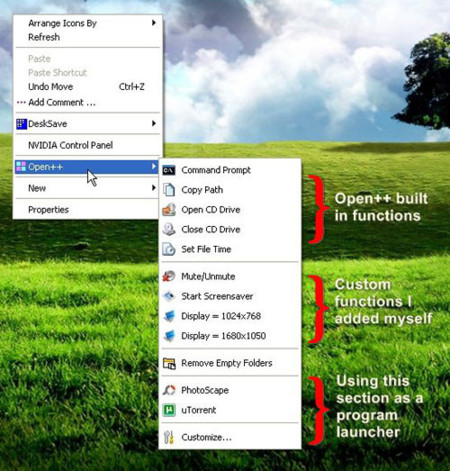Click the highlighted Open++ menu label
This screenshot has width=450, height=471.
point(45,167)
